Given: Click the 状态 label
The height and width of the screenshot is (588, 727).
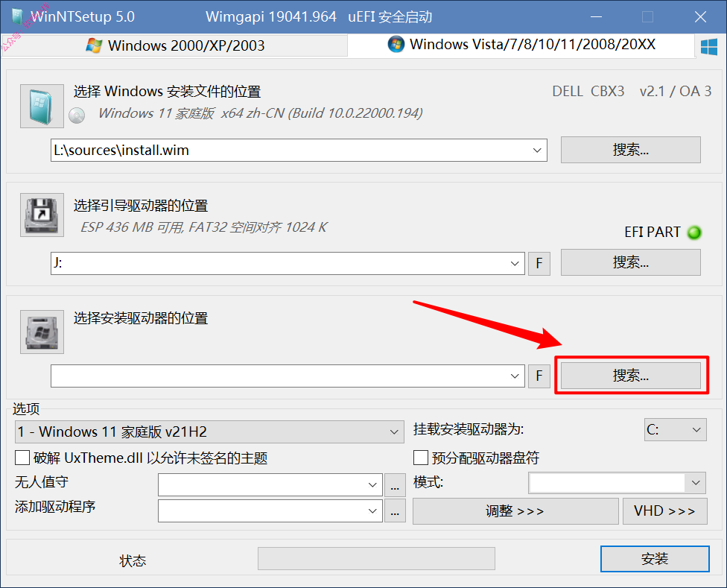Looking at the screenshot, I should pyautogui.click(x=133, y=561).
